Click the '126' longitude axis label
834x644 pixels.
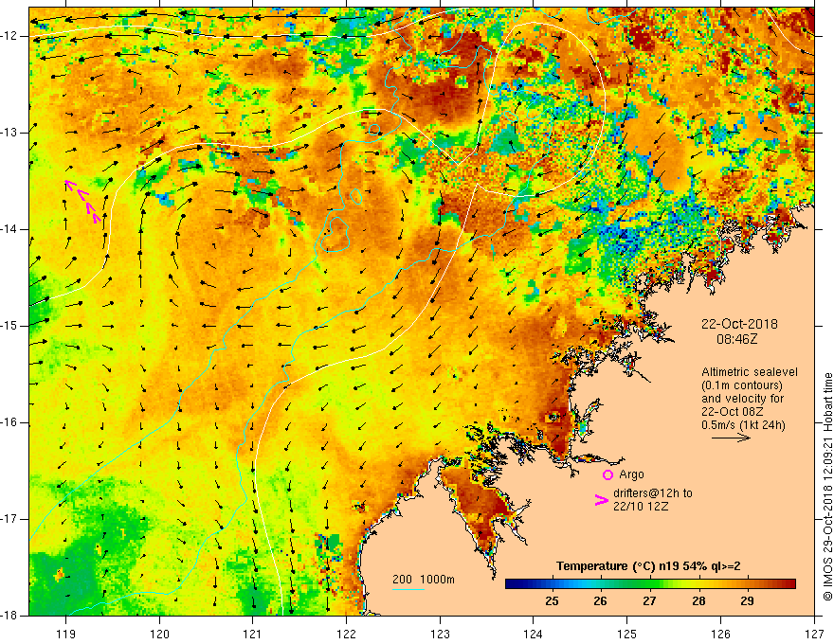pyautogui.click(x=720, y=634)
